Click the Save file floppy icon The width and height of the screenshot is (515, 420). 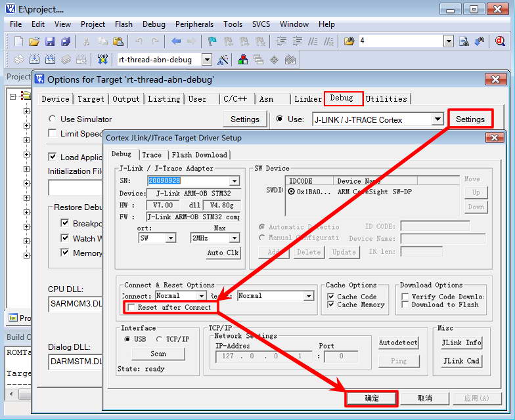pos(50,41)
